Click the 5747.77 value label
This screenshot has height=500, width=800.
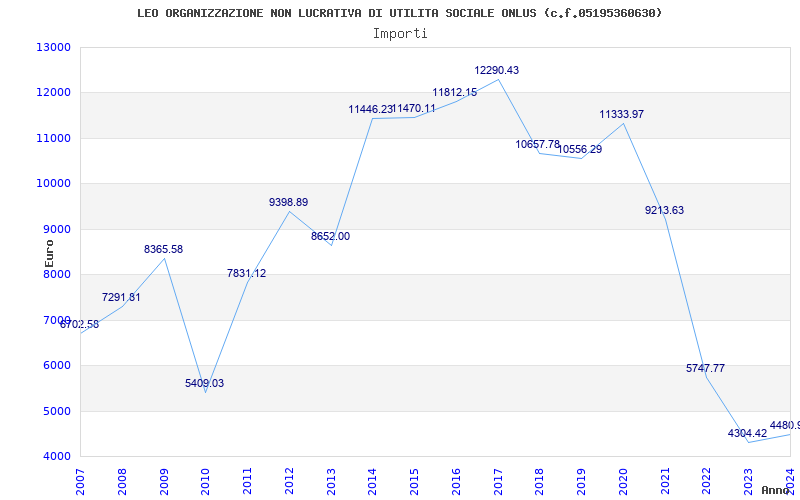706,368
